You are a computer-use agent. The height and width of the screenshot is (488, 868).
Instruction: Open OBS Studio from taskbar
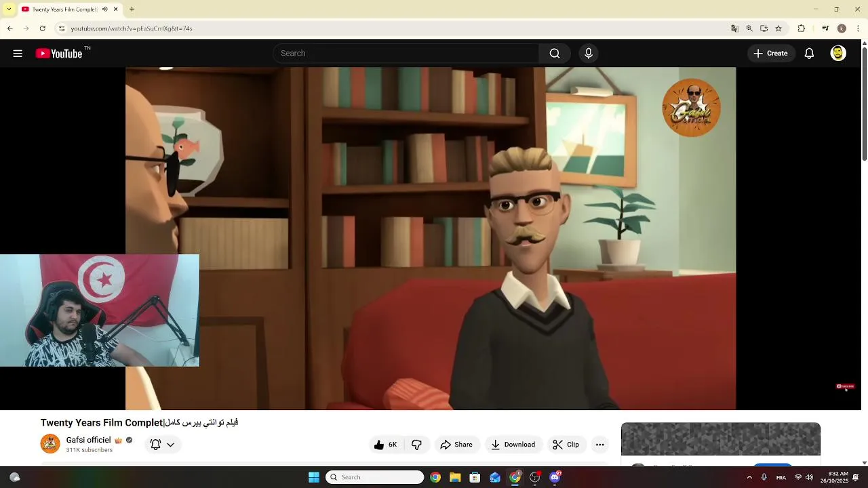pyautogui.click(x=535, y=477)
